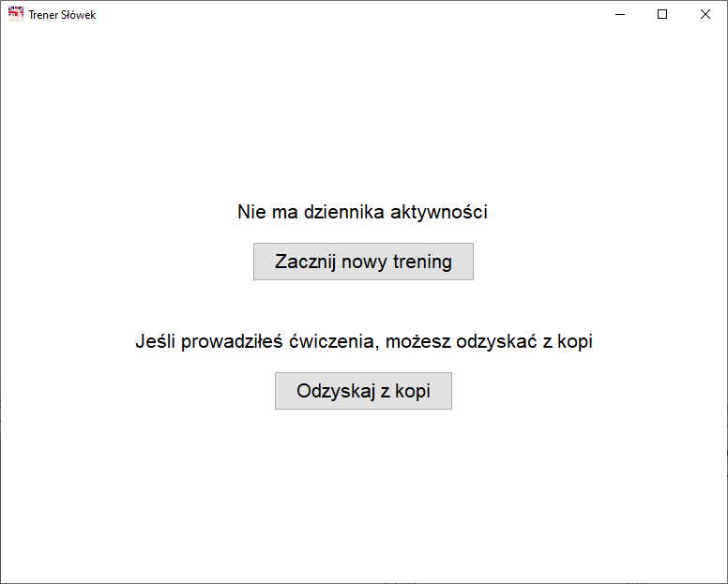This screenshot has height=584, width=728.
Task: Click the Trener Słówek app icon
Action: click(16, 14)
